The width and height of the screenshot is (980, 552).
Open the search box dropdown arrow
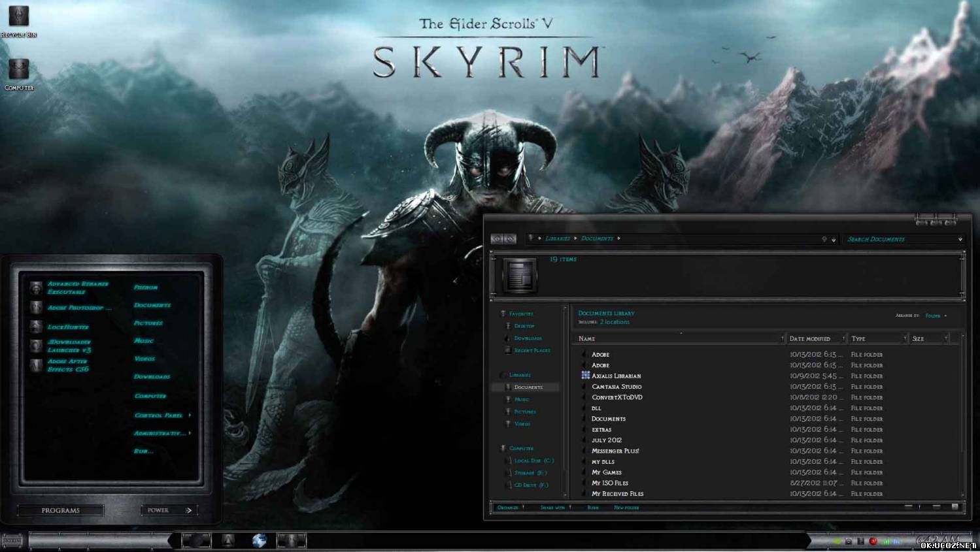click(960, 239)
